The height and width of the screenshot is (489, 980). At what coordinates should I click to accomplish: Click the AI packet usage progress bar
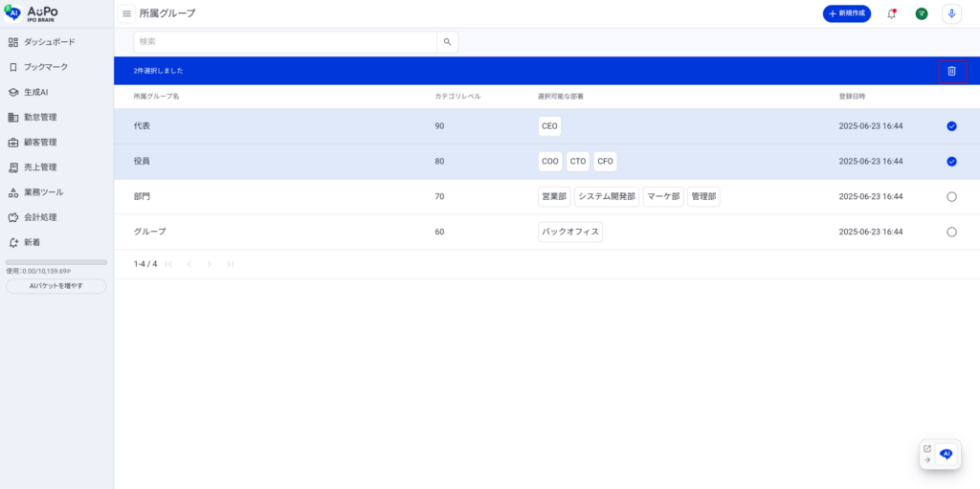[x=56, y=262]
